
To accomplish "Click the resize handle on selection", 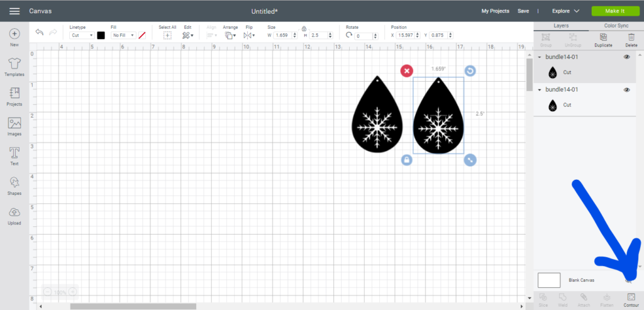I will (470, 160).
